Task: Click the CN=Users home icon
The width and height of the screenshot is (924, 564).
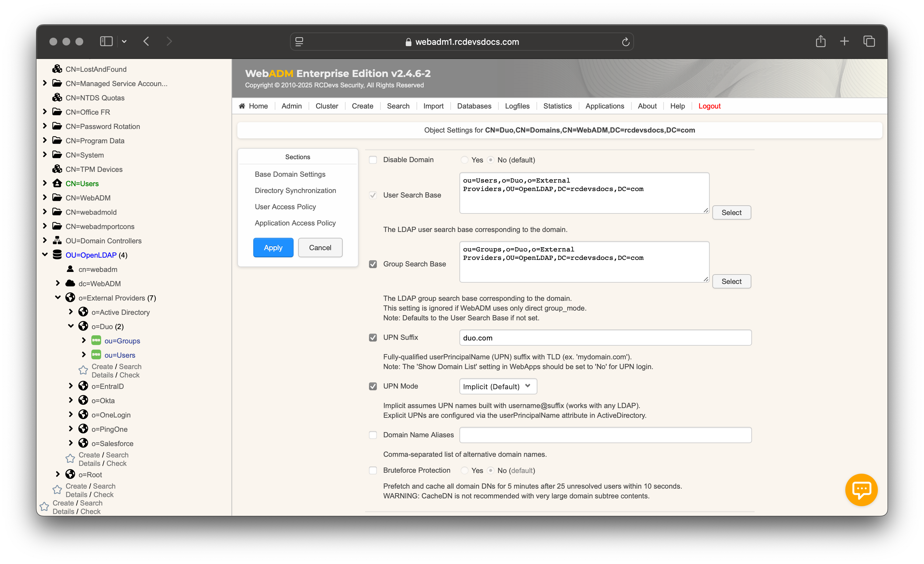Action: (x=57, y=183)
